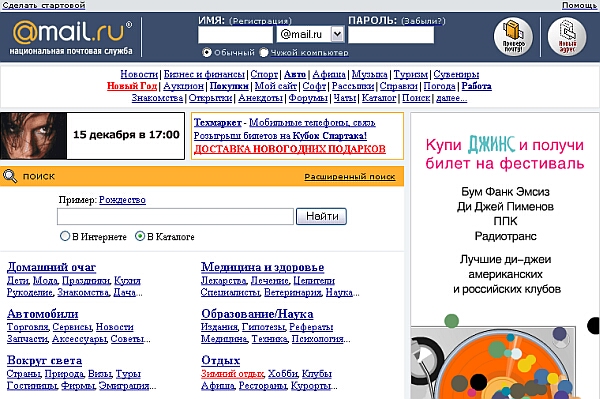Open the Зимний отдых subcategory
The height and width of the screenshot is (399, 600).
point(232,374)
